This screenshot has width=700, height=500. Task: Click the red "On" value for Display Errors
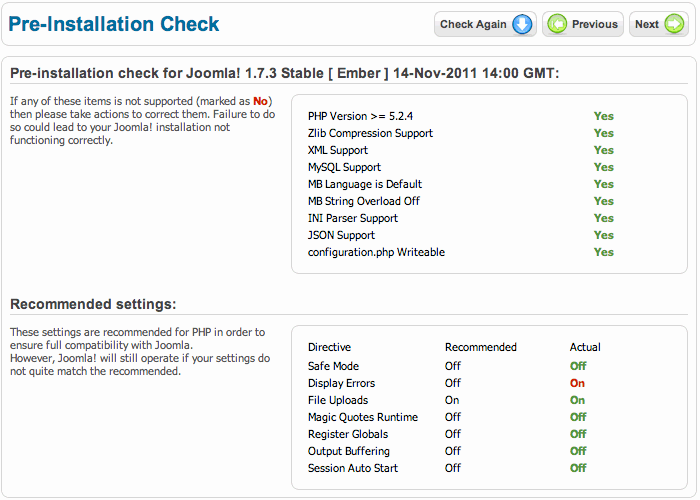click(577, 383)
